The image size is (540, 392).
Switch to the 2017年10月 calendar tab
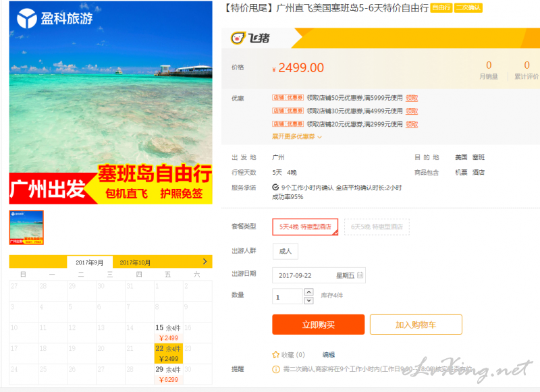[135, 262]
